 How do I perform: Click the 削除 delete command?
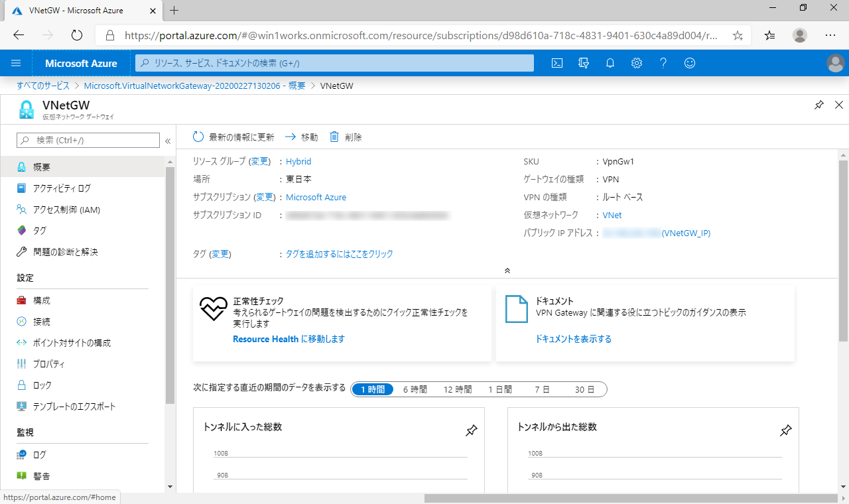click(x=346, y=137)
